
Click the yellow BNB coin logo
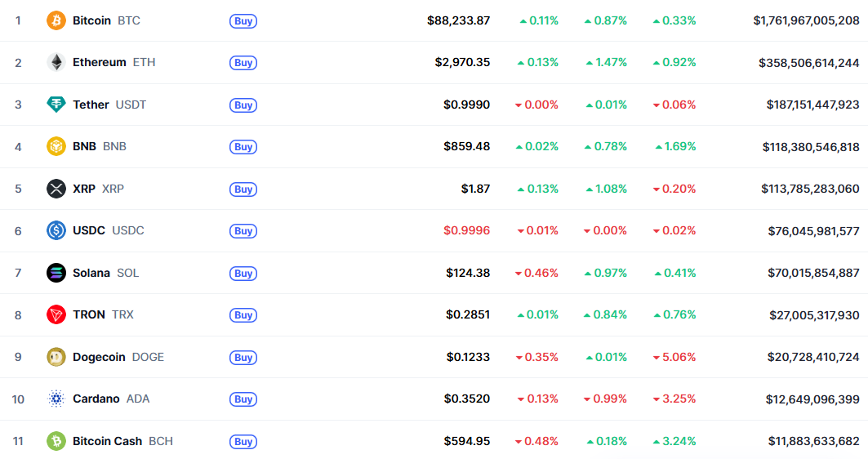click(x=56, y=147)
